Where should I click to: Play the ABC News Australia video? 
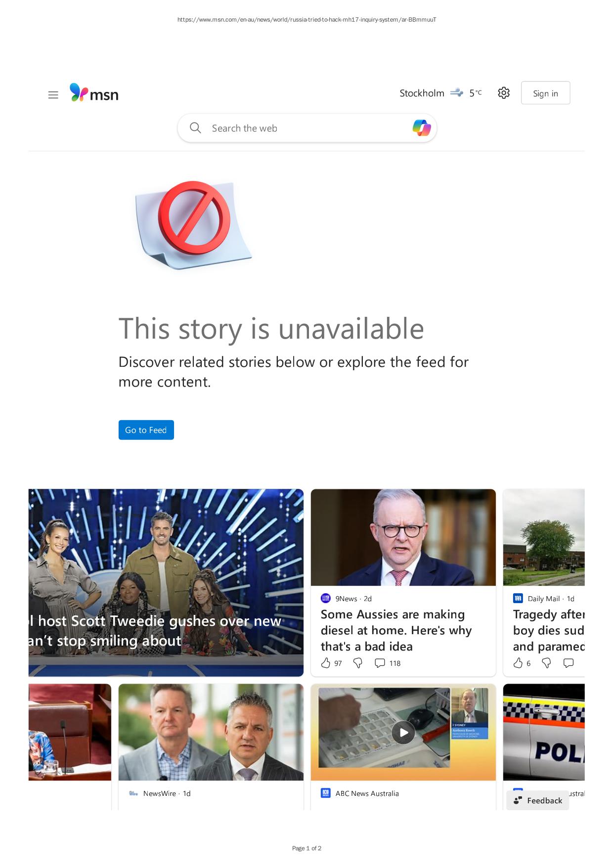point(403,733)
